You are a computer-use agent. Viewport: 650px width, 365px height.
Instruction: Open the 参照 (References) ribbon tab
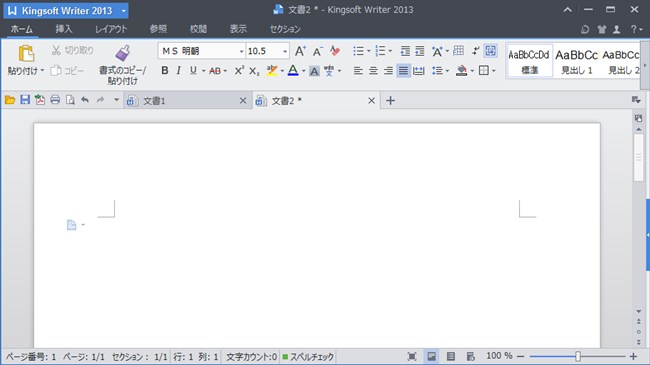coord(158,29)
